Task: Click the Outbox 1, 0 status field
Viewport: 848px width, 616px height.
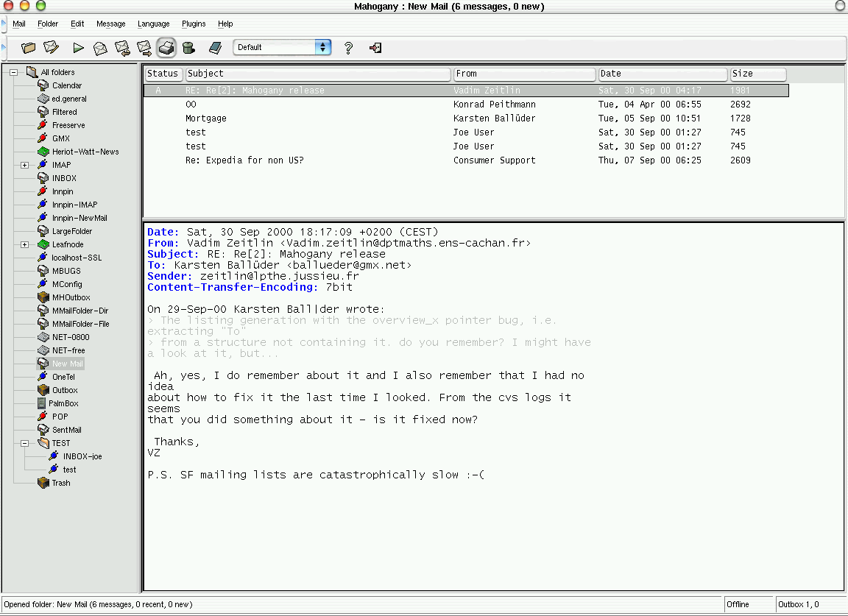Action: 810,604
